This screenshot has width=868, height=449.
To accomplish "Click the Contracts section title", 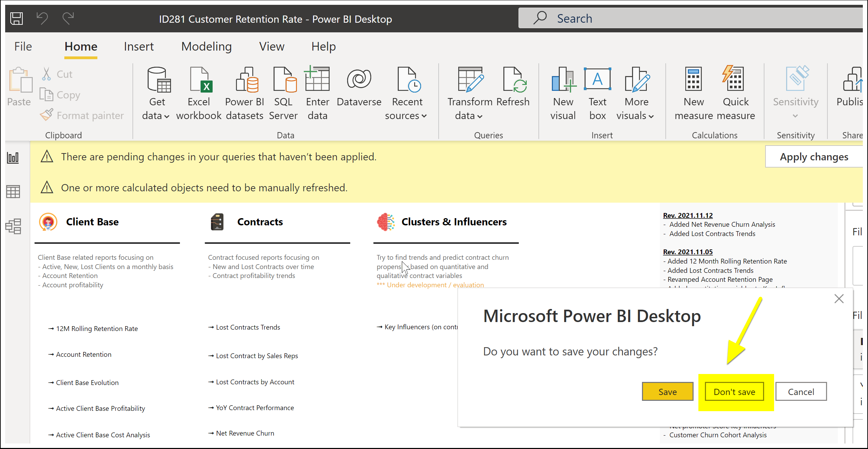I will [260, 222].
